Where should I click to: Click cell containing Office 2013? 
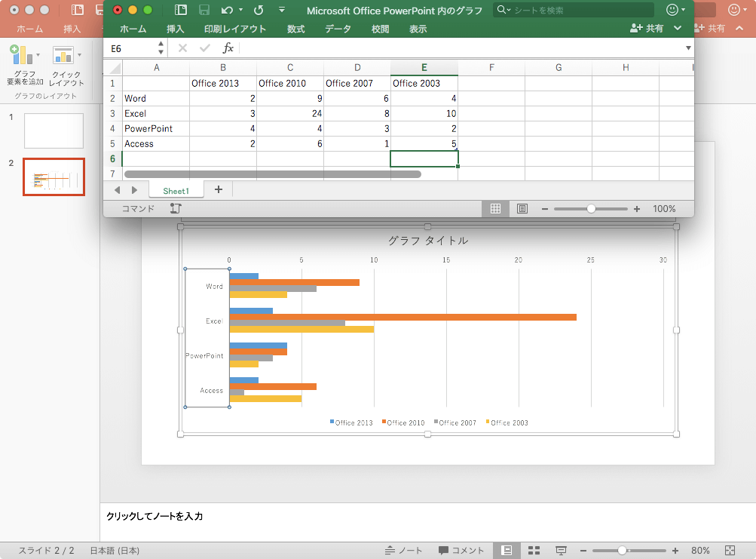pos(223,83)
